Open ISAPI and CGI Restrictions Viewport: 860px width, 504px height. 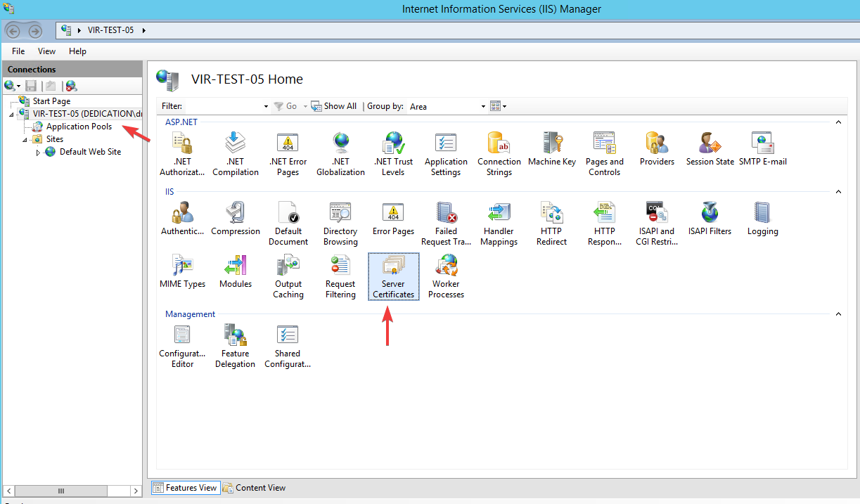pos(657,224)
